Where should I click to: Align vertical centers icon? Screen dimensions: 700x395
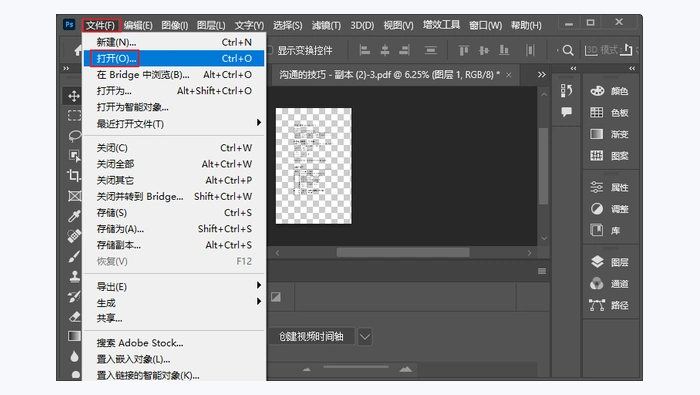484,50
